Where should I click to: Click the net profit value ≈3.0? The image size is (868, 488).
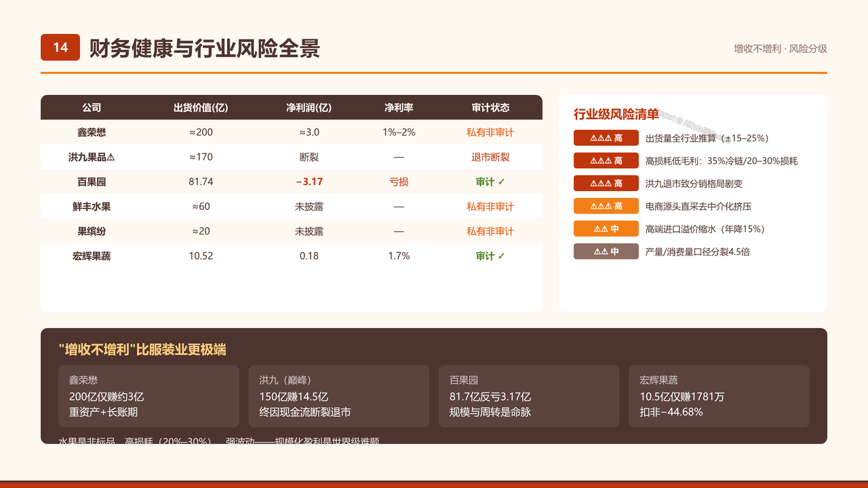point(309,132)
